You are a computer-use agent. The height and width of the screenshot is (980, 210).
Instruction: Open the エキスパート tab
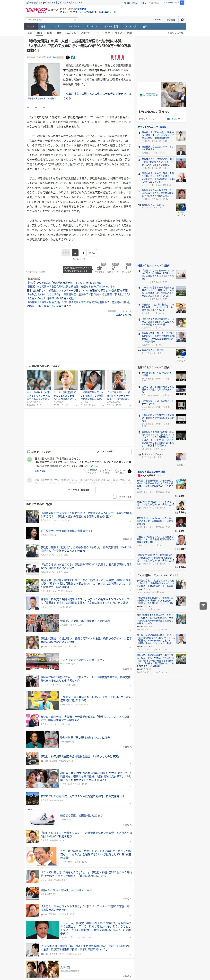coord(72,27)
